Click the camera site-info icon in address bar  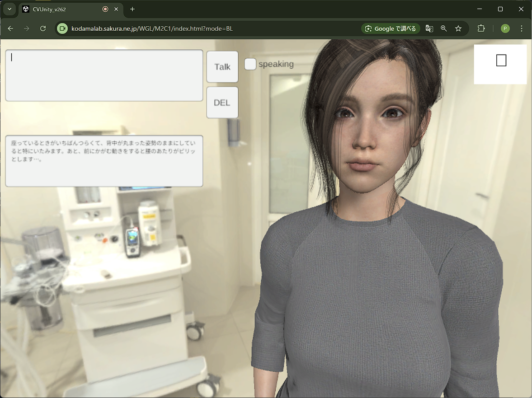pos(62,28)
